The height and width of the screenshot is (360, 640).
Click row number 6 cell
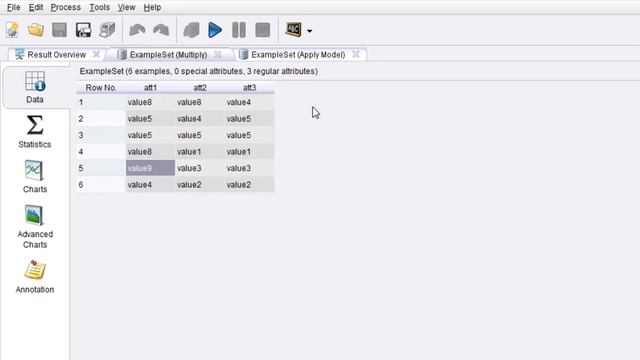click(101, 185)
